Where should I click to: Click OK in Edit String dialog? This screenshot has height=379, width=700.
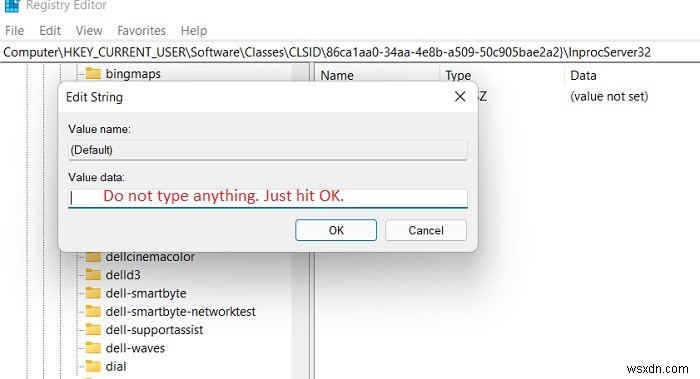pyautogui.click(x=336, y=230)
